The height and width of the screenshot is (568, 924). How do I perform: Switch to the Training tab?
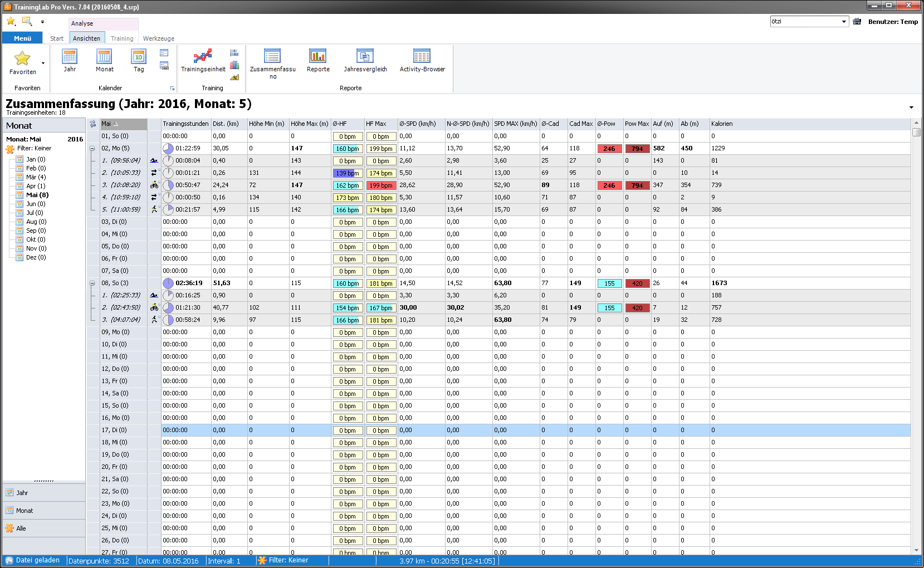click(x=122, y=38)
